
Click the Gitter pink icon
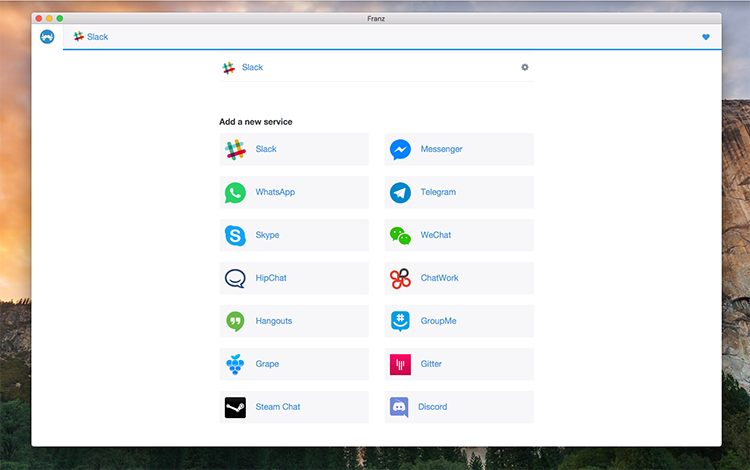click(400, 364)
